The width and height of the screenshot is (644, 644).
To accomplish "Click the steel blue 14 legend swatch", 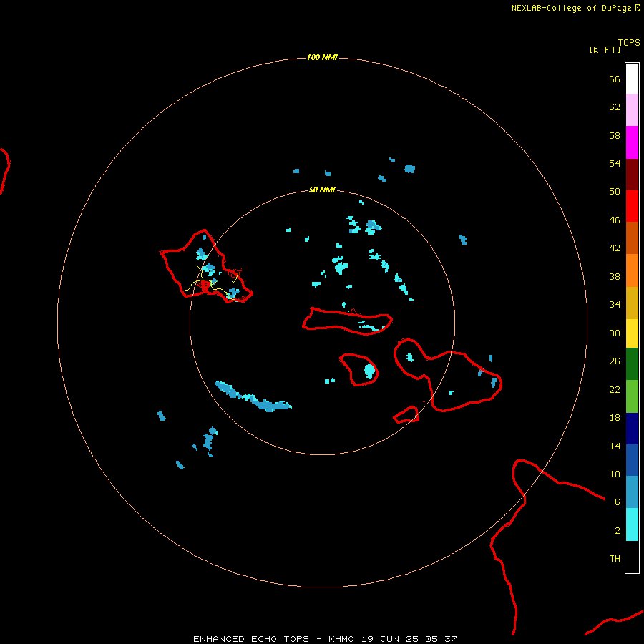I will (x=632, y=492).
